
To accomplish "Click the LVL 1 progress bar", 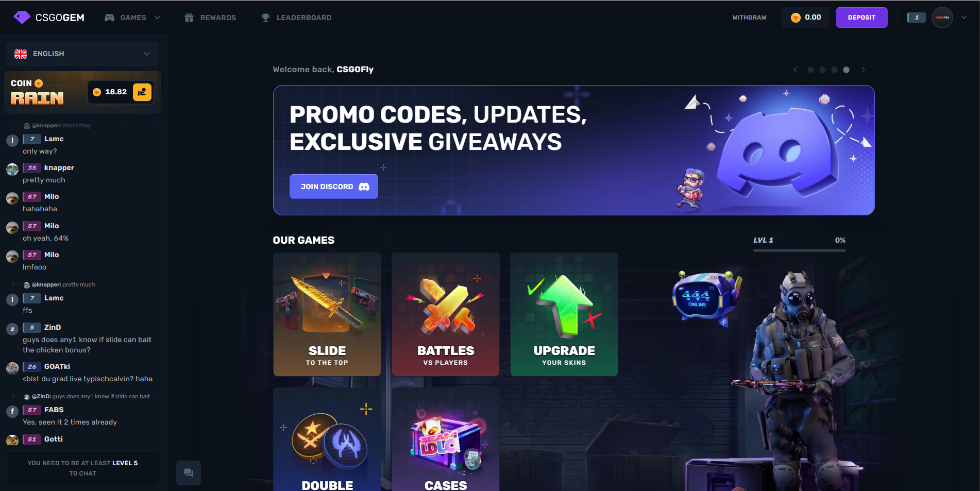I will (x=800, y=250).
